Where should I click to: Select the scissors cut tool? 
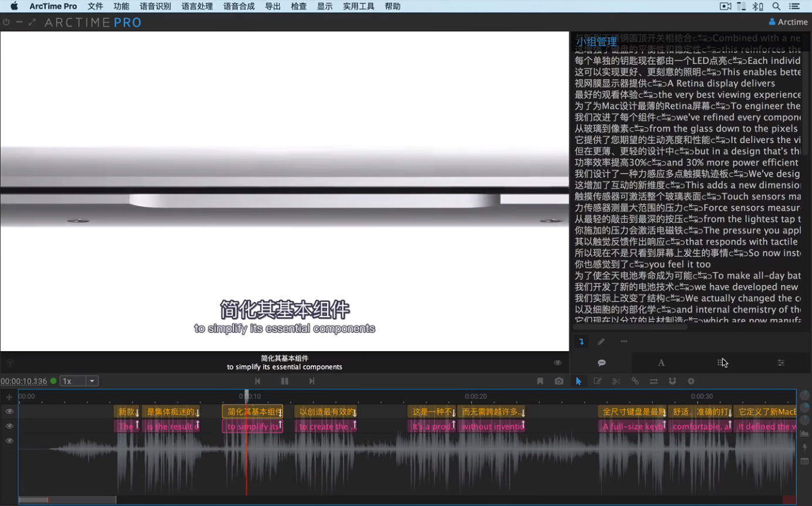click(x=616, y=381)
